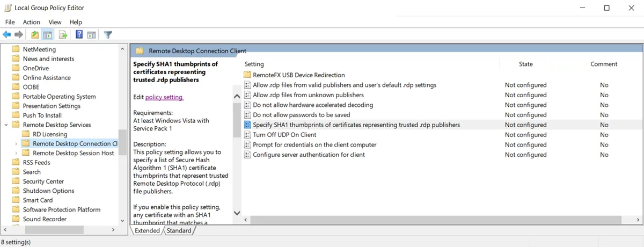
Task: Open the File menu
Action: pos(10,22)
